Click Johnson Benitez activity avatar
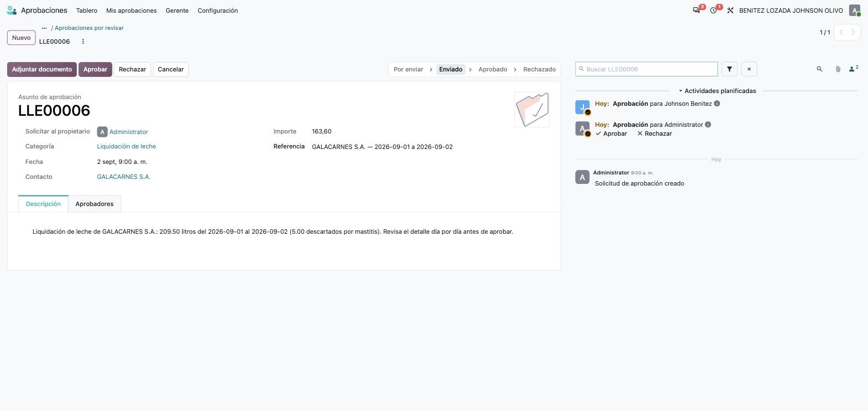This screenshot has width=868, height=411. (x=582, y=107)
